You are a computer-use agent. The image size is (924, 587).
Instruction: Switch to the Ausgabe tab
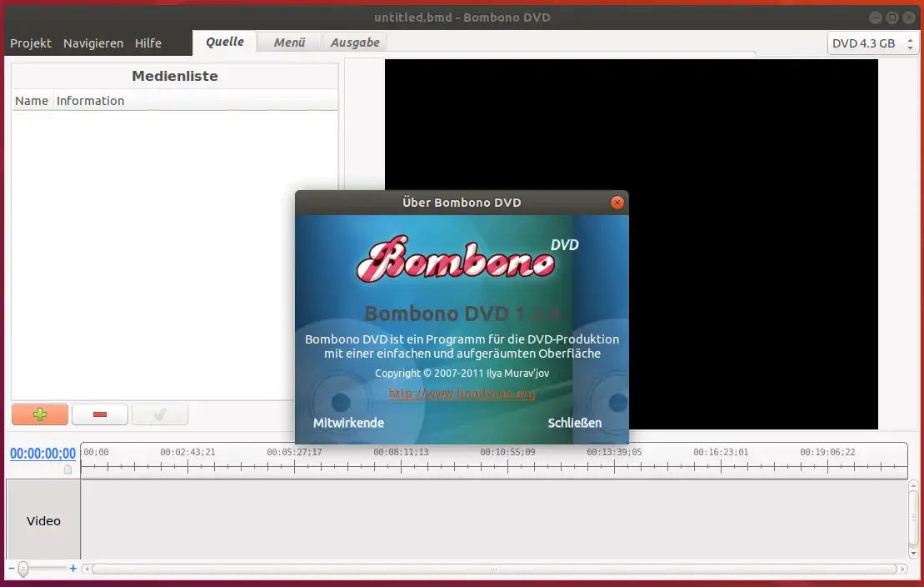(355, 43)
